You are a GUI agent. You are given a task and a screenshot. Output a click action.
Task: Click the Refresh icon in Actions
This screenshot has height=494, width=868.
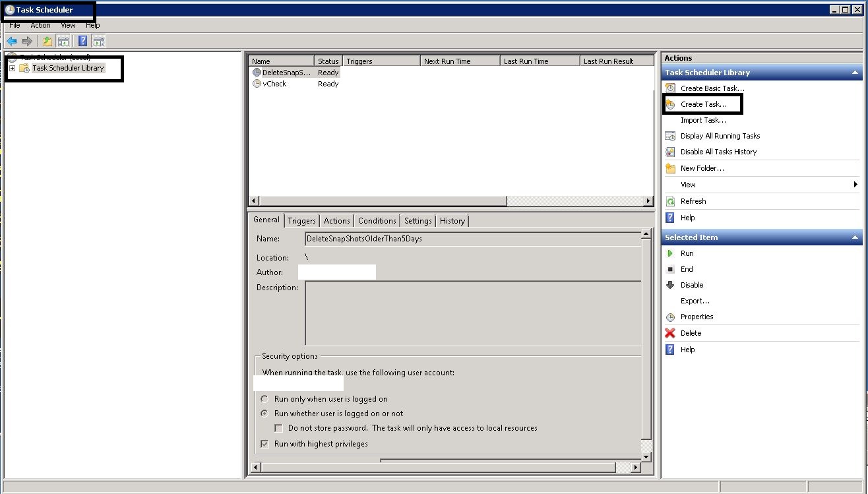pyautogui.click(x=670, y=201)
